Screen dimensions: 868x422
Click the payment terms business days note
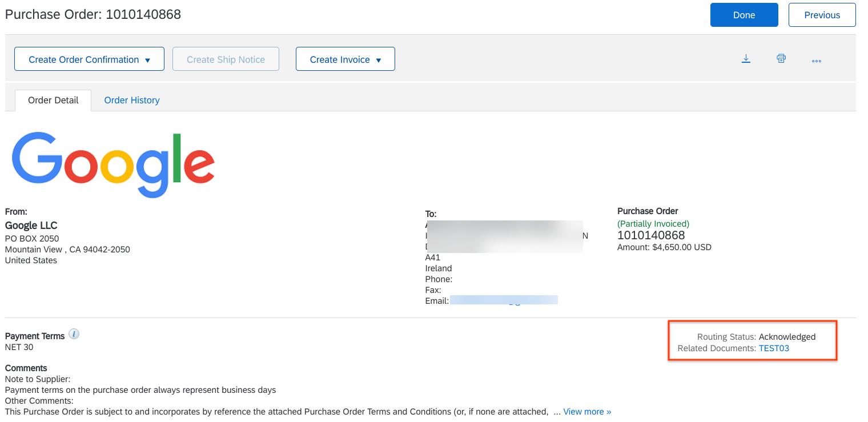pyautogui.click(x=140, y=389)
